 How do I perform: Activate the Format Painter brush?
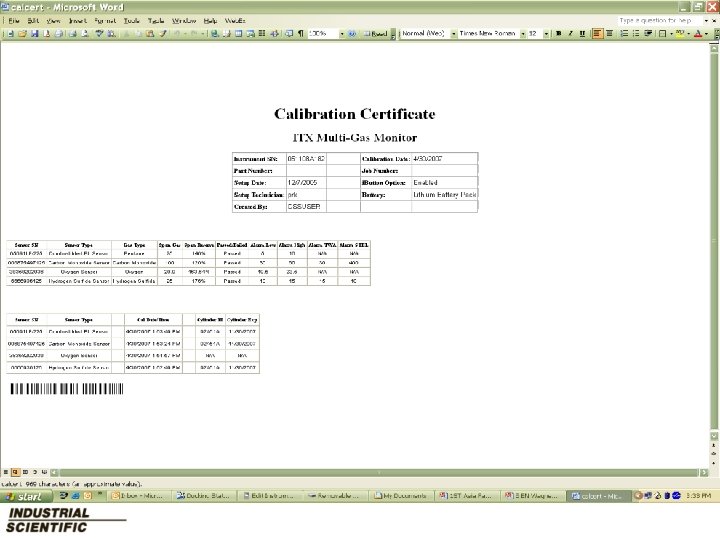pos(163,34)
